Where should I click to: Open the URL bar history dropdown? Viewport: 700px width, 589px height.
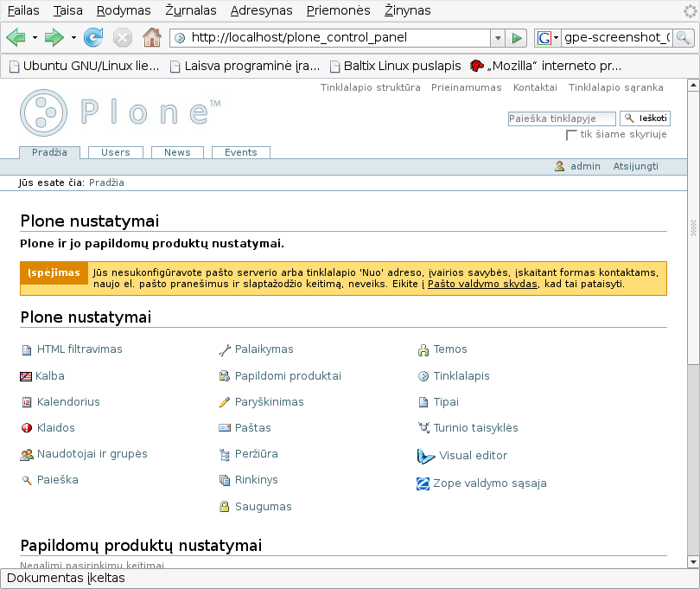(x=497, y=38)
